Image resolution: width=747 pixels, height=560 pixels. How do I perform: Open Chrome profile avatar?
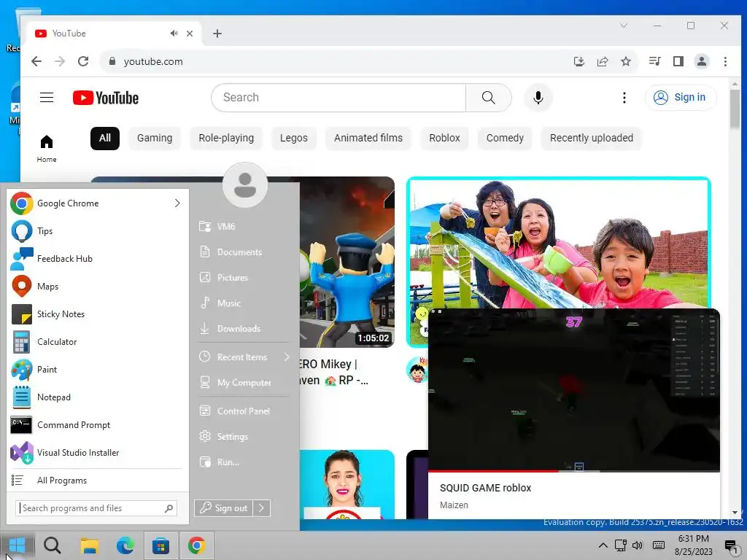tap(701, 61)
